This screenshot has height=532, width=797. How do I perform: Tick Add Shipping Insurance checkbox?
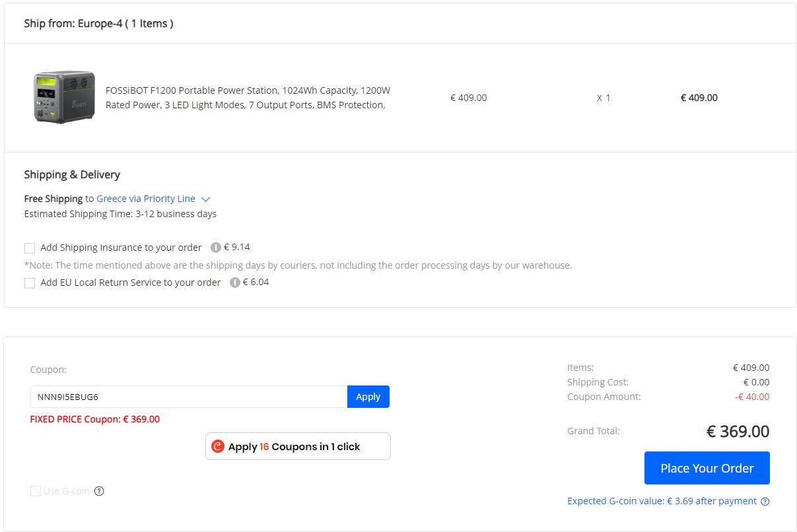pos(30,248)
